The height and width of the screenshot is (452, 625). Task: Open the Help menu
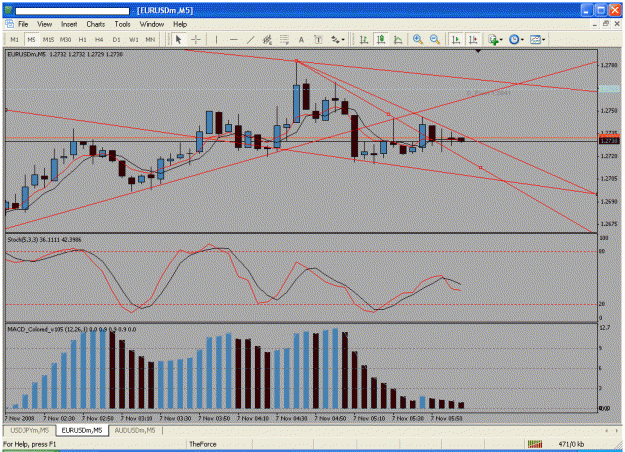[x=180, y=24]
